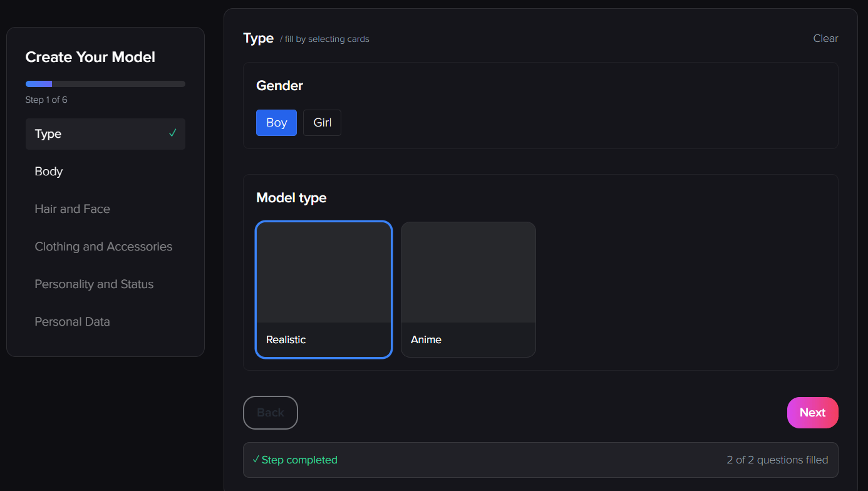Select the Boy gender option
The image size is (868, 491).
pyautogui.click(x=276, y=123)
